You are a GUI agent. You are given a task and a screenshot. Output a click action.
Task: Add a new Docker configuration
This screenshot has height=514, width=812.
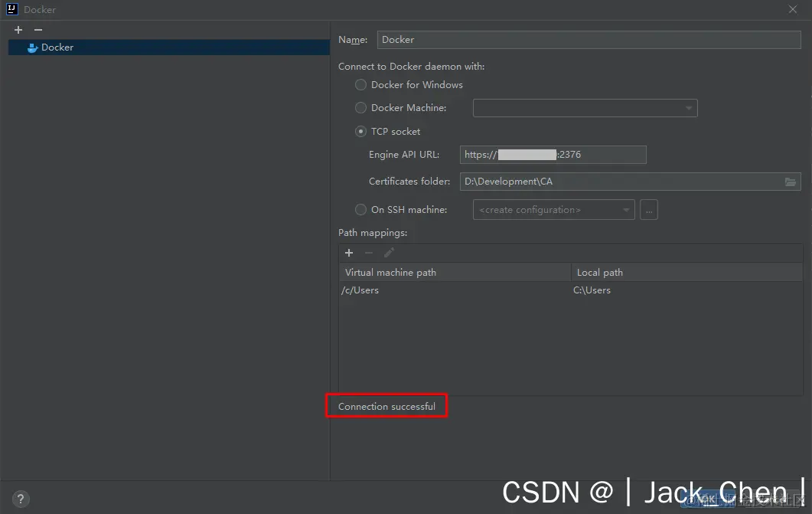tap(18, 30)
